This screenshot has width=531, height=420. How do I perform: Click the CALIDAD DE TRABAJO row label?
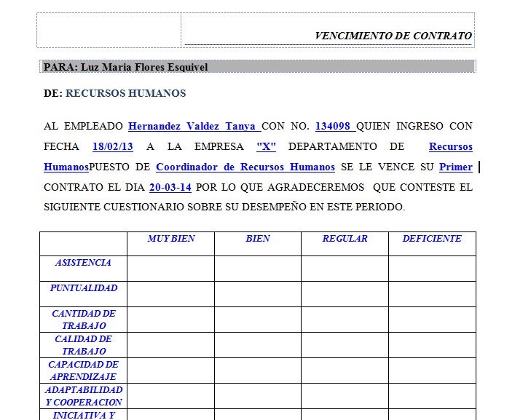click(x=83, y=345)
